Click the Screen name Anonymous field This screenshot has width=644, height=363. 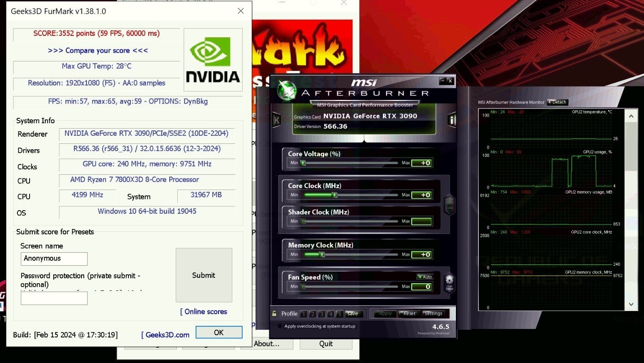(54, 259)
